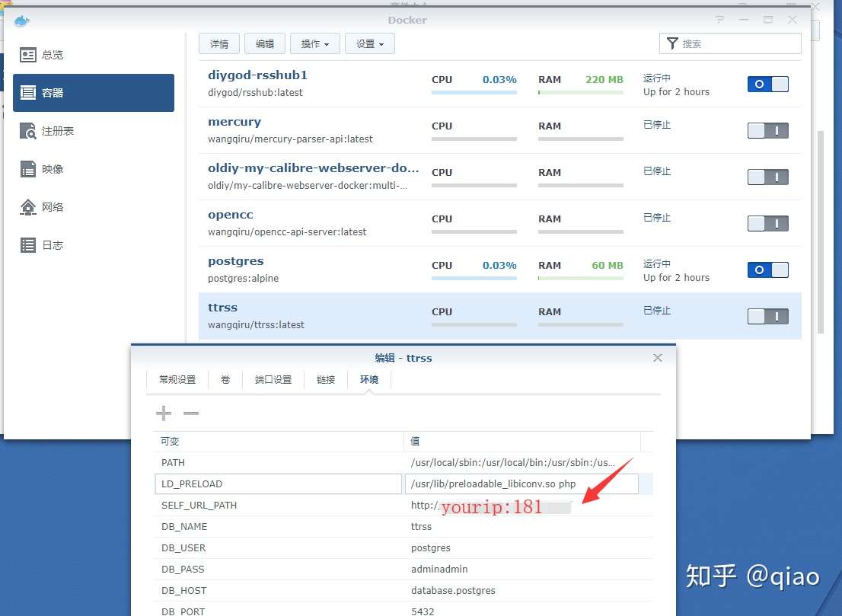Select the 环境 environment tab

tap(369, 380)
